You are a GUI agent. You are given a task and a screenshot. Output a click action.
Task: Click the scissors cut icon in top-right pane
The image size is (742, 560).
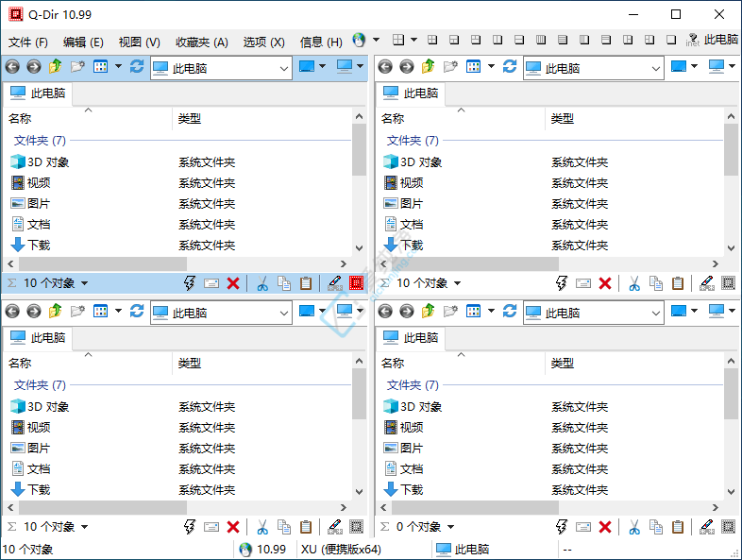[634, 283]
